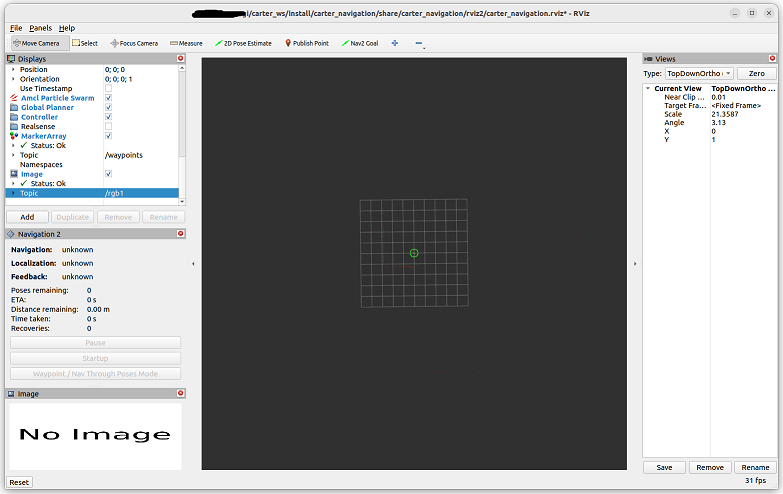This screenshot has height=494, width=783.
Task: Enable the Realsense display
Action: 108,126
